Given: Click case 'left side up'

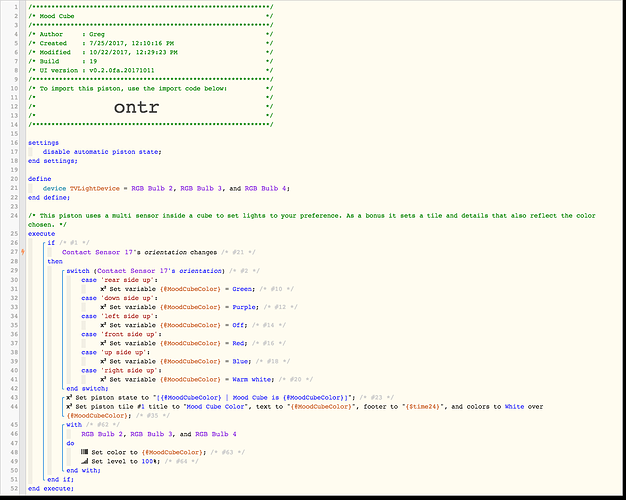Looking at the screenshot, I should (119, 316).
